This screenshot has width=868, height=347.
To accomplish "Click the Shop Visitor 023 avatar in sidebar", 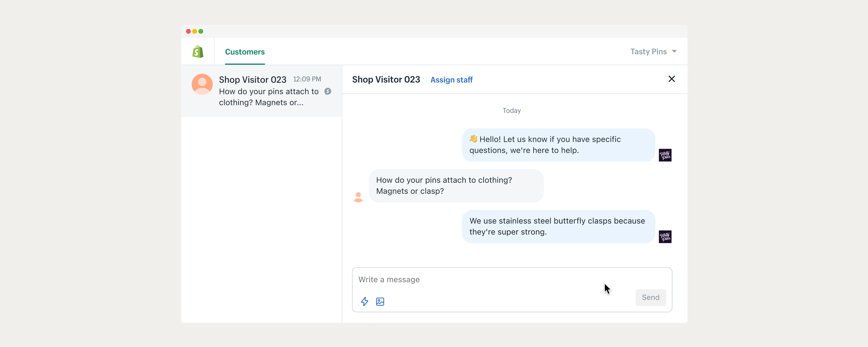I will click(202, 84).
